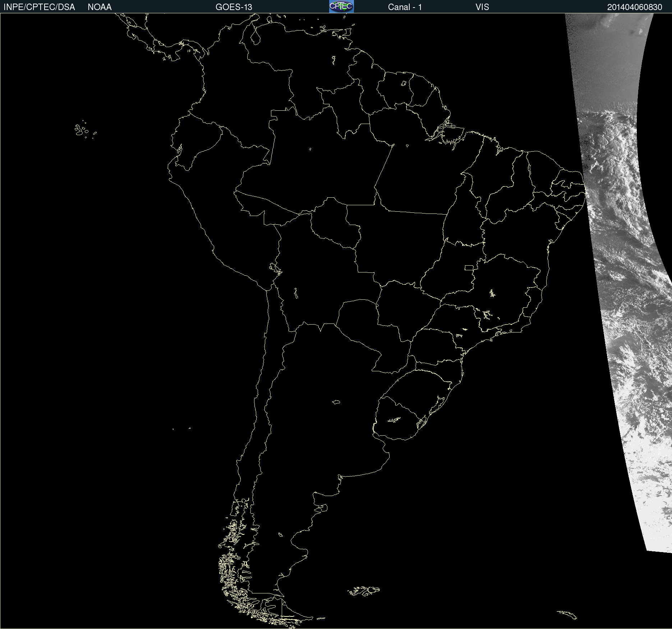The width and height of the screenshot is (672, 629).
Task: Click the VIS channel label
Action: pyautogui.click(x=482, y=7)
